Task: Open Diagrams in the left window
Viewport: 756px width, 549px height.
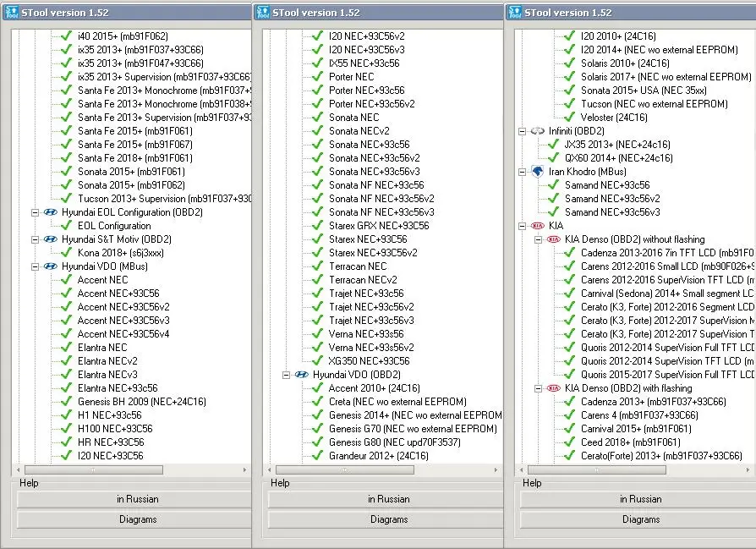Action: [x=134, y=519]
